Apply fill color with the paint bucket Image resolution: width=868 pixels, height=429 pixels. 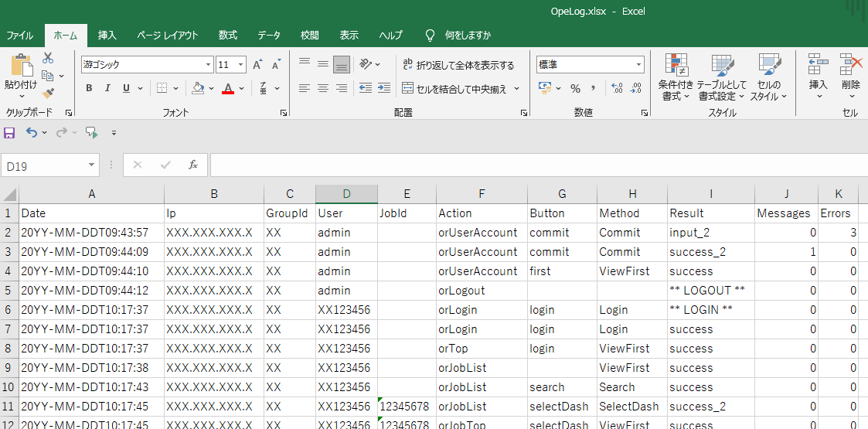(198, 88)
